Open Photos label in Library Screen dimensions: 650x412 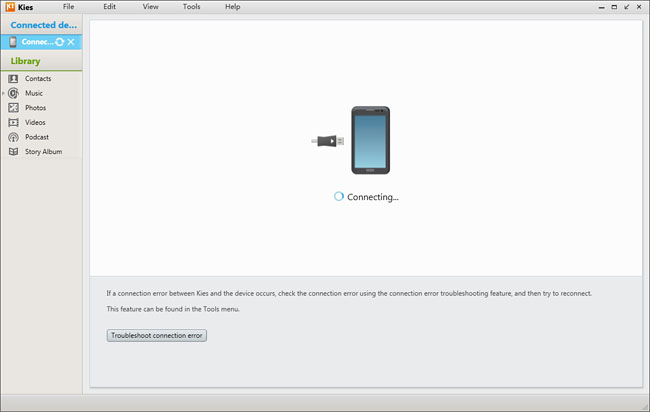point(36,108)
